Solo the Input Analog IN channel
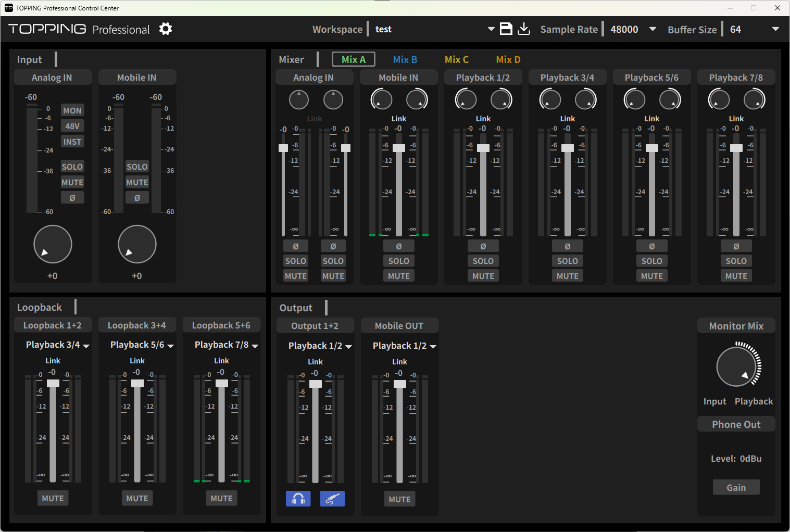 (x=72, y=167)
